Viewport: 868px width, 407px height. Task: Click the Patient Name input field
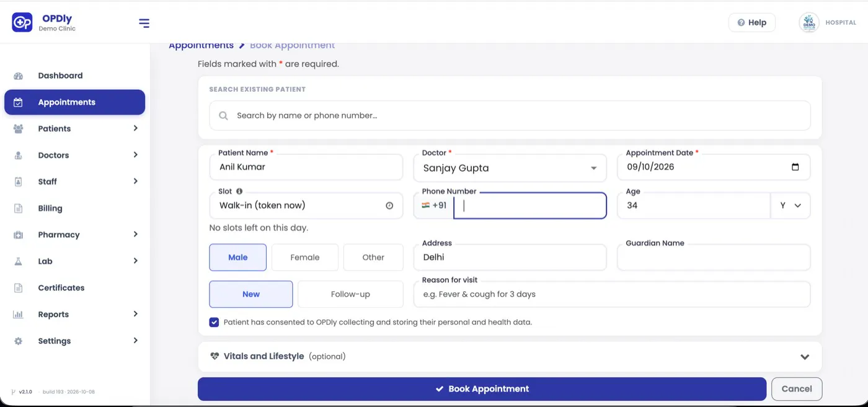306,167
